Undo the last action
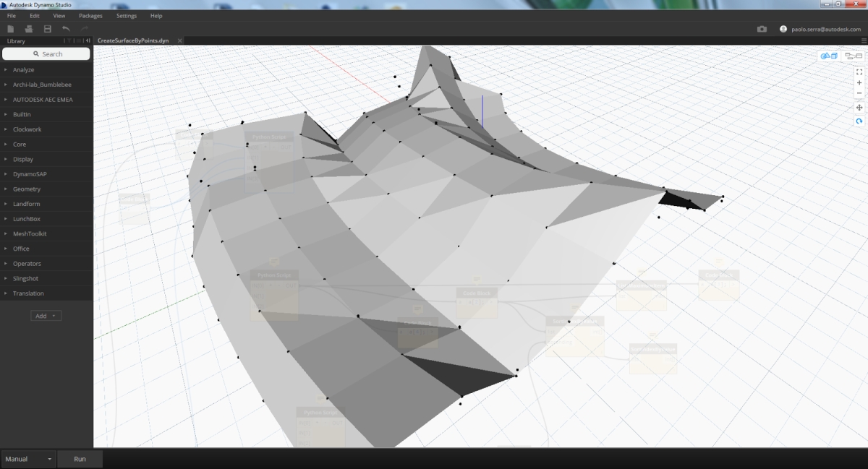Image resolution: width=868 pixels, height=469 pixels. click(x=66, y=29)
